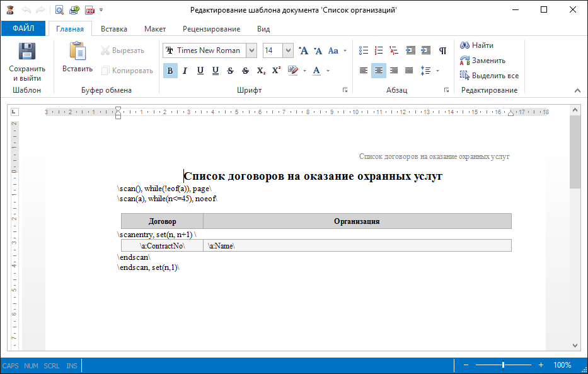Justify text alignment
Screen dimensions: 588x374
(x=409, y=71)
